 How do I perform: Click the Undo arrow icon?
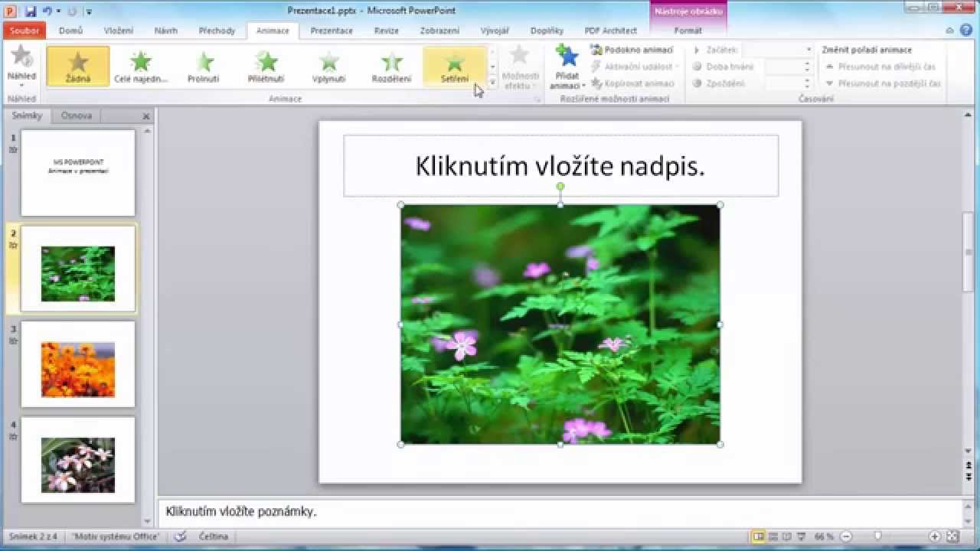tap(47, 11)
